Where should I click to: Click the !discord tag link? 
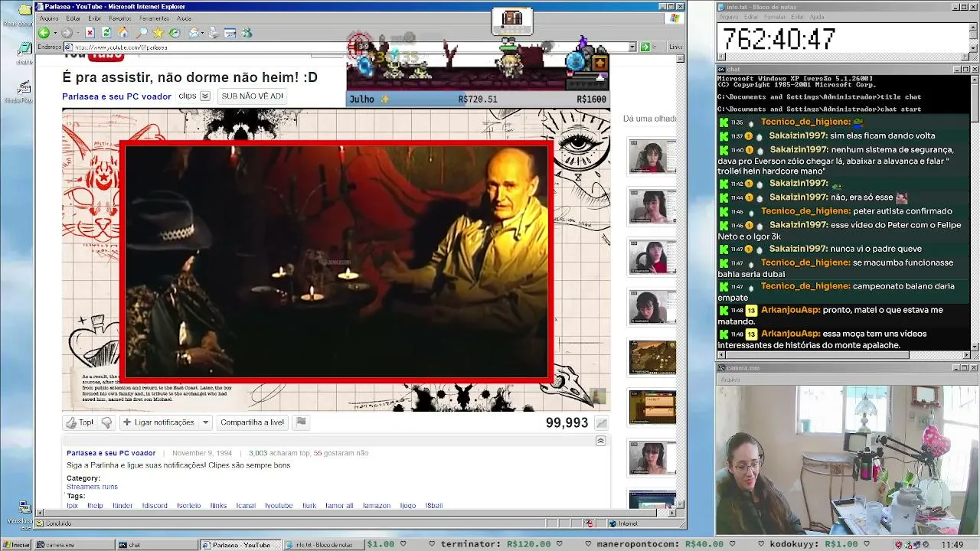pyautogui.click(x=155, y=506)
